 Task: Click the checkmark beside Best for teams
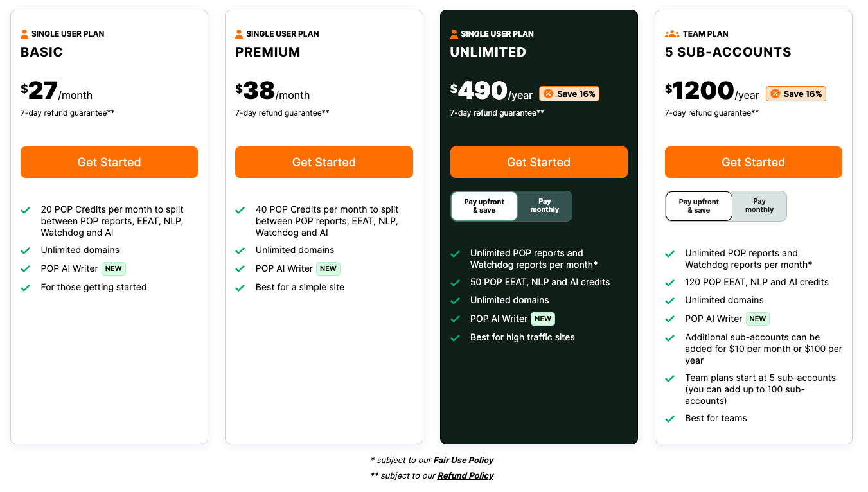(x=670, y=418)
